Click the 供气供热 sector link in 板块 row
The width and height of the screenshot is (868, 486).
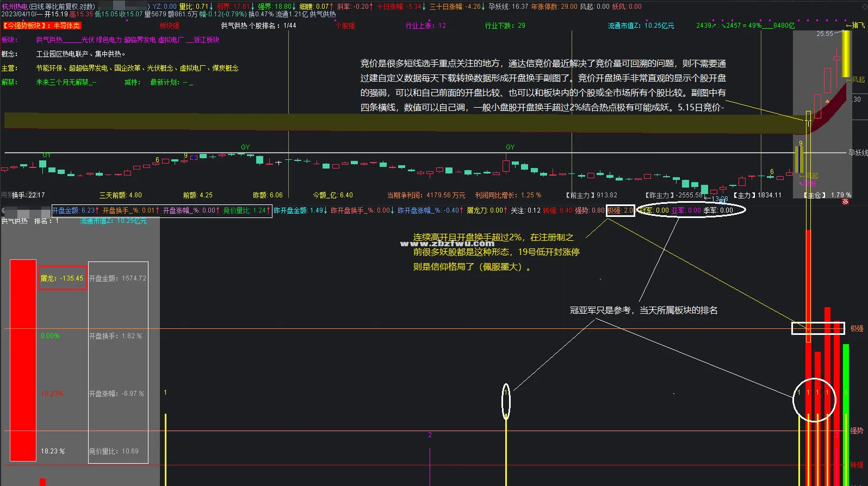(x=49, y=40)
